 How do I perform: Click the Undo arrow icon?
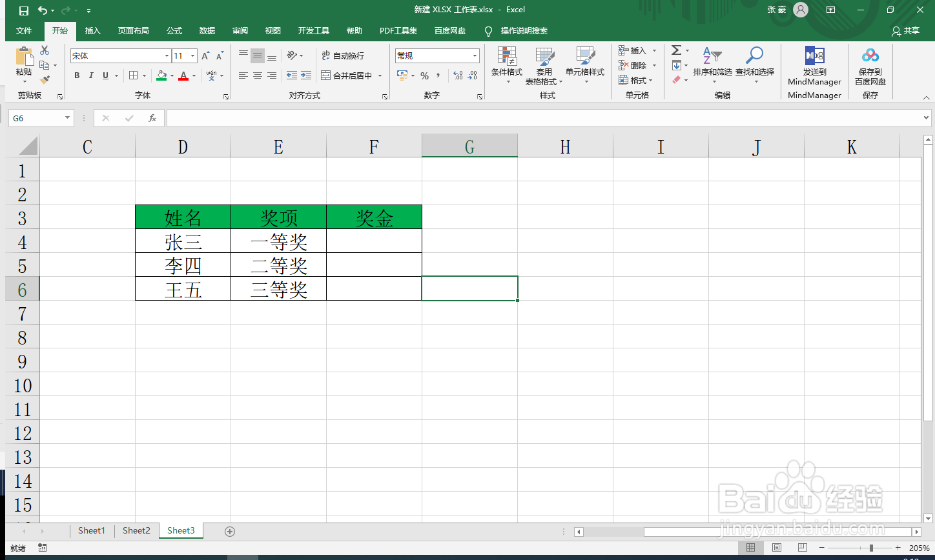click(43, 10)
